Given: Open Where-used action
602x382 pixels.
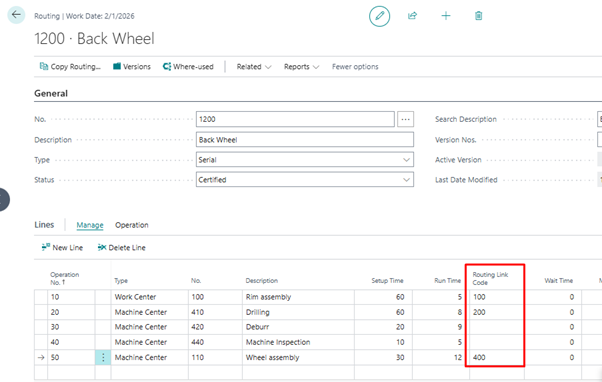Looking at the screenshot, I should point(188,66).
